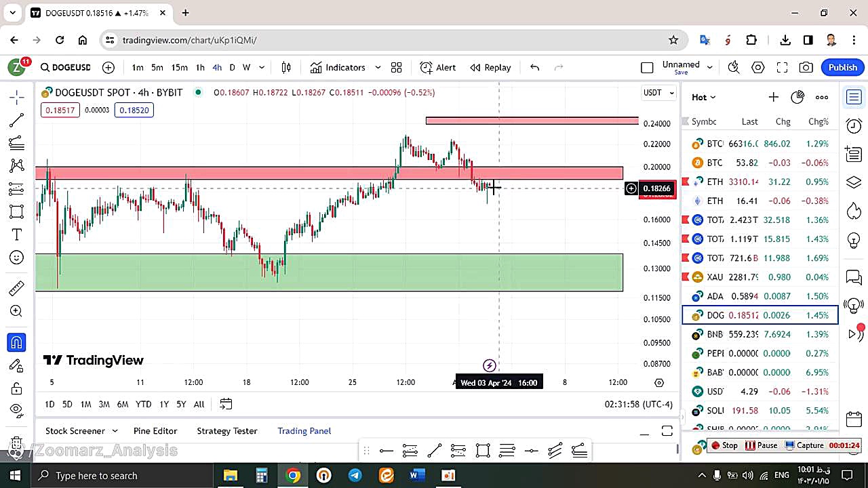Open the DOGEUSDT symbol search
The width and height of the screenshot is (868, 488).
(65, 67)
